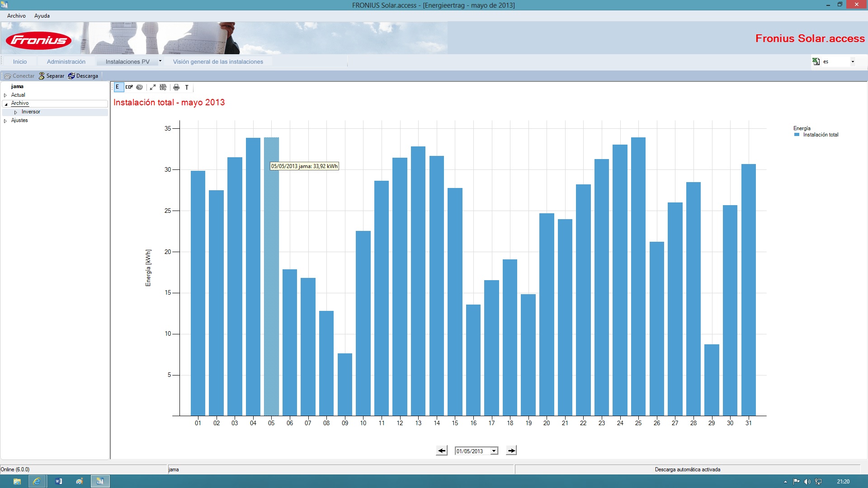Print the chart with the printer icon
Image resolution: width=868 pixels, height=488 pixels.
[176, 87]
